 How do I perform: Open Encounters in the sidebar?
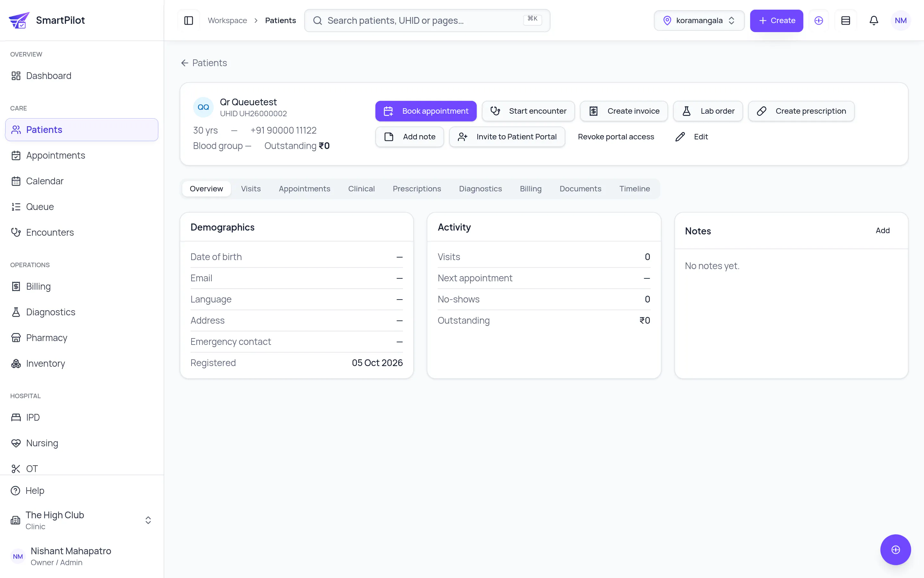[82, 232]
